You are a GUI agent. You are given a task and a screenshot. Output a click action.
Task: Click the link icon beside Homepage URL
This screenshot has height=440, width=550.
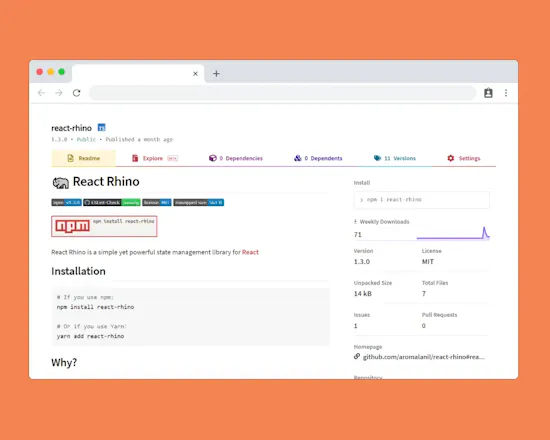click(357, 356)
